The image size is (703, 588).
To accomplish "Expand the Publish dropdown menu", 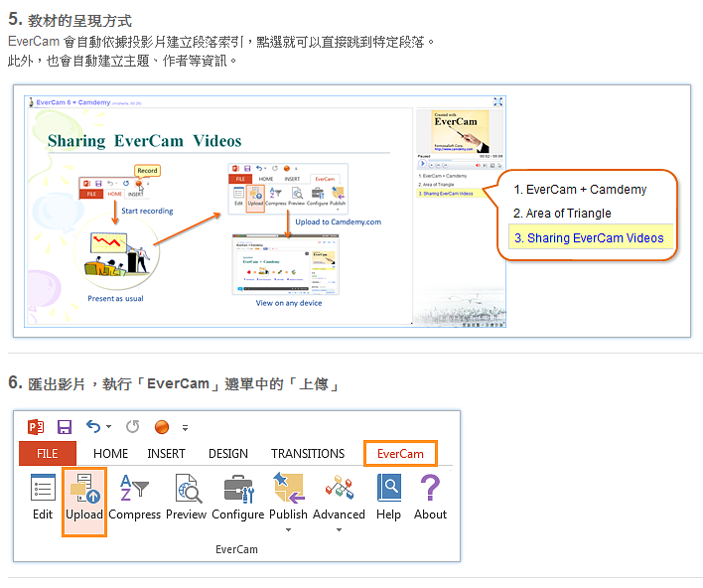I will coord(288,529).
